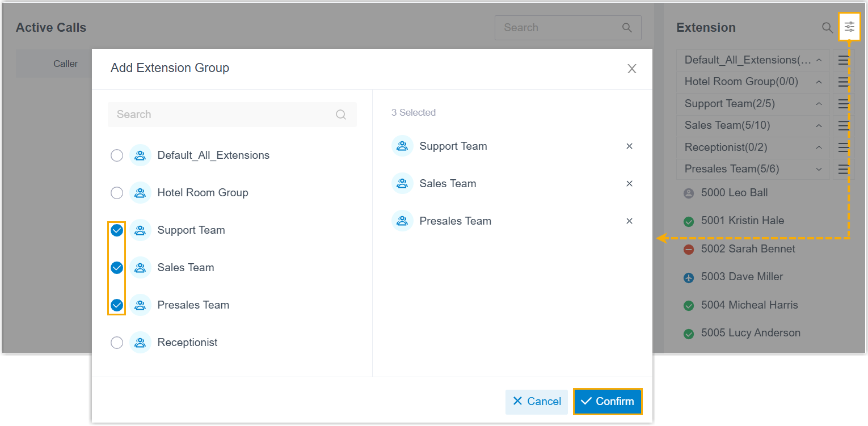The width and height of the screenshot is (868, 426).
Task: Expand the Hotel Room Group(0/0) section
Action: point(819,82)
